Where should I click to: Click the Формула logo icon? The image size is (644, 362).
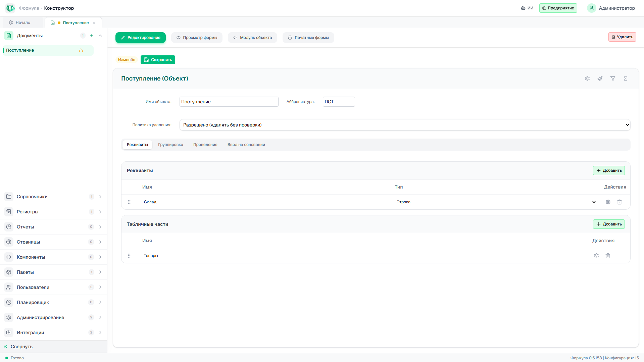10,8
